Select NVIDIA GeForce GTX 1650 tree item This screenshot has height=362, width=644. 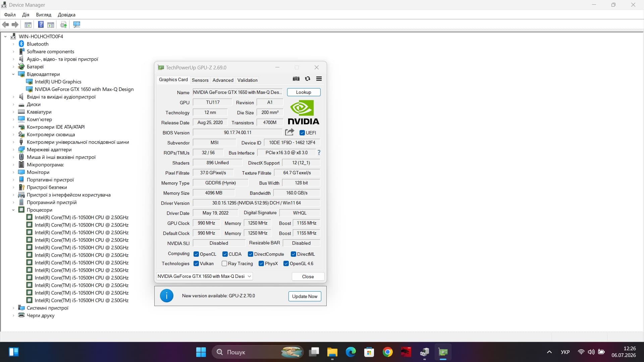84,89
